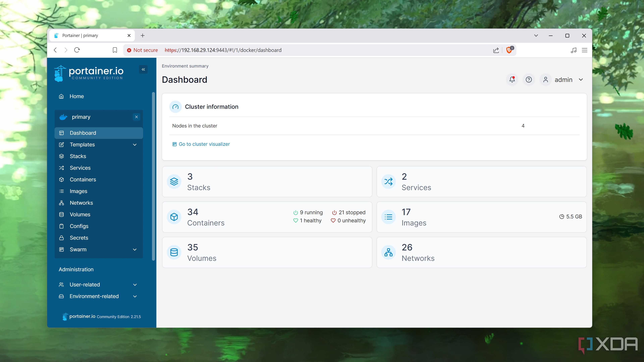Open Configs in the sidebar
The image size is (644, 362).
click(99, 226)
